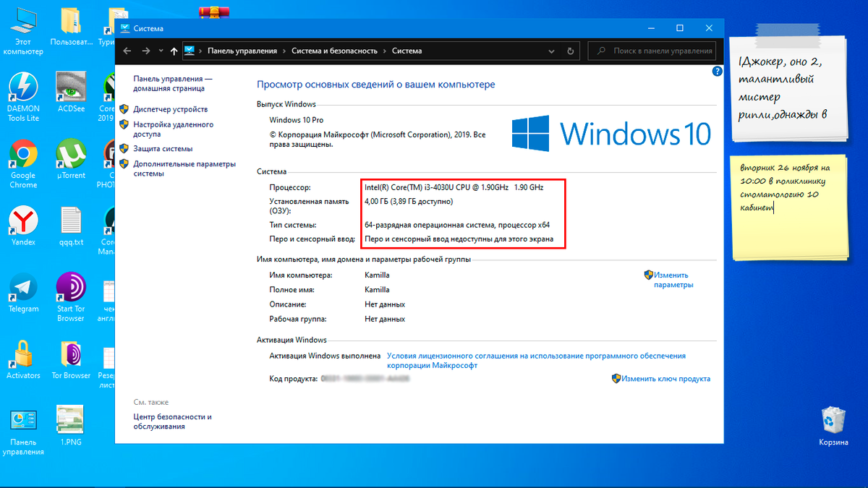Click the shield icon next to Диспетчер устройств
868x488 pixels.
pyautogui.click(x=124, y=109)
